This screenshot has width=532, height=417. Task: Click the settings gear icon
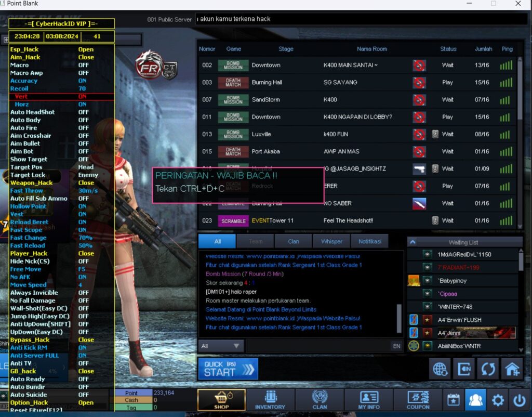click(x=498, y=400)
